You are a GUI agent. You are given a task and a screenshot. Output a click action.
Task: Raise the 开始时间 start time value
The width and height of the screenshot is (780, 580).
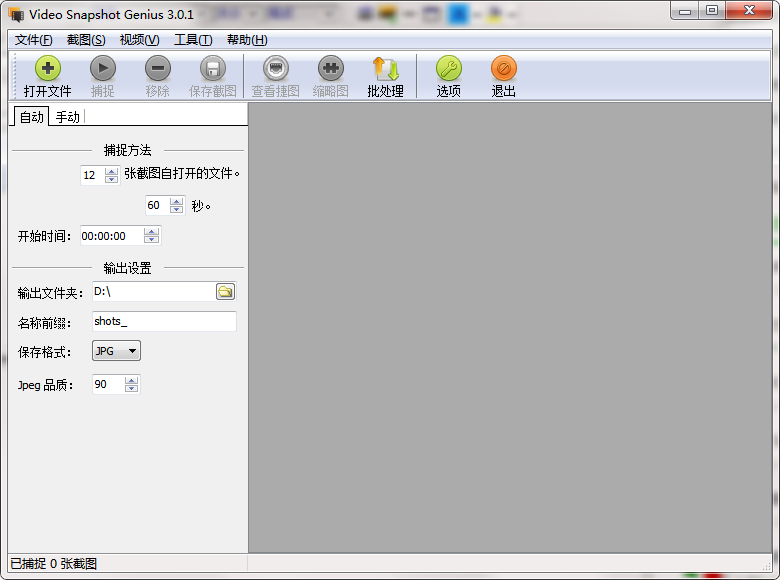(152, 232)
